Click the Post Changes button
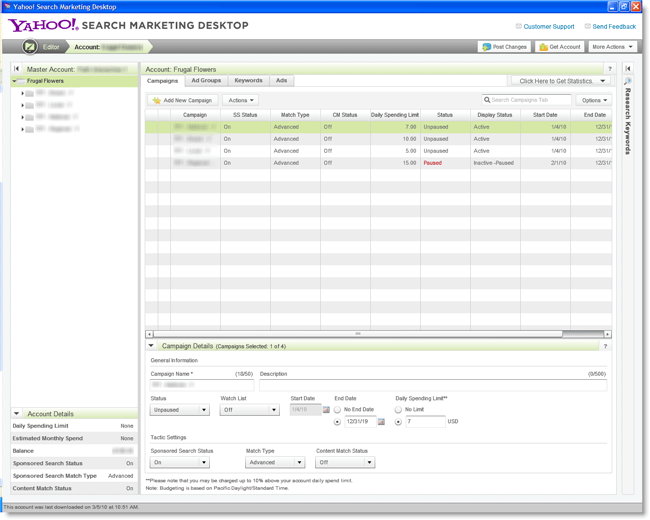This screenshot has width=650, height=520. point(505,47)
